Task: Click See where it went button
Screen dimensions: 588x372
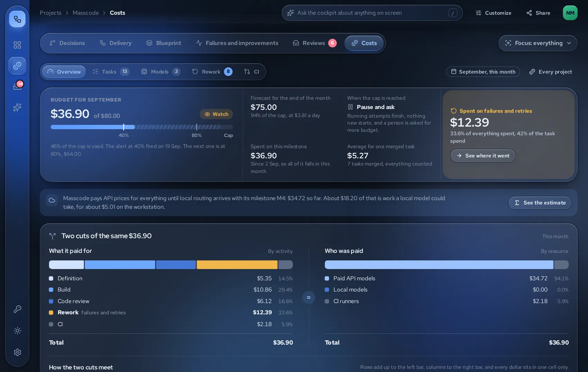Action: coord(483,156)
